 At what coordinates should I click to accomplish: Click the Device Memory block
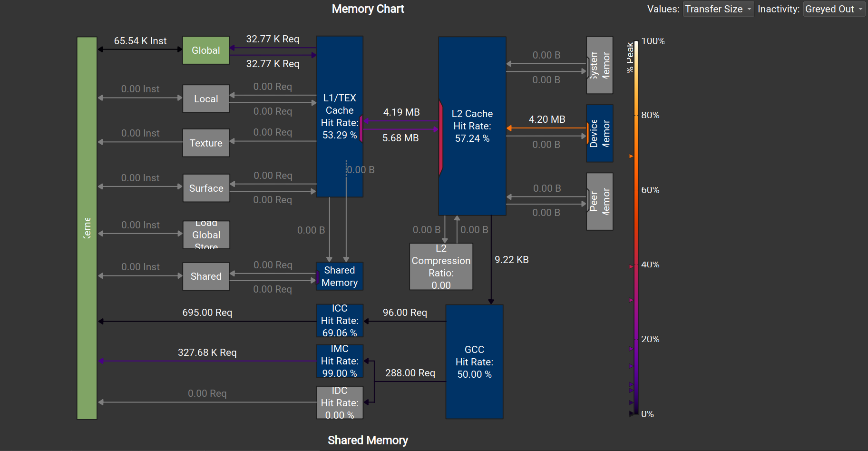[x=599, y=133]
